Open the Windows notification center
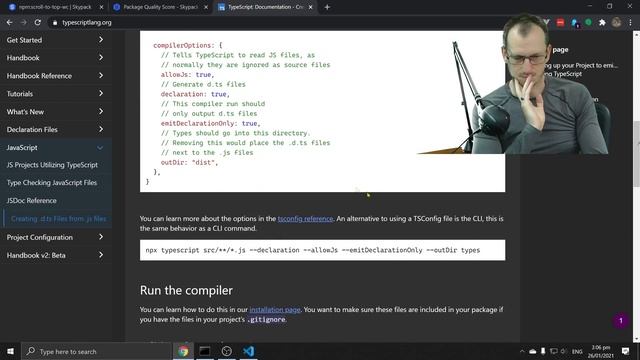The height and width of the screenshot is (360, 640). (625, 351)
